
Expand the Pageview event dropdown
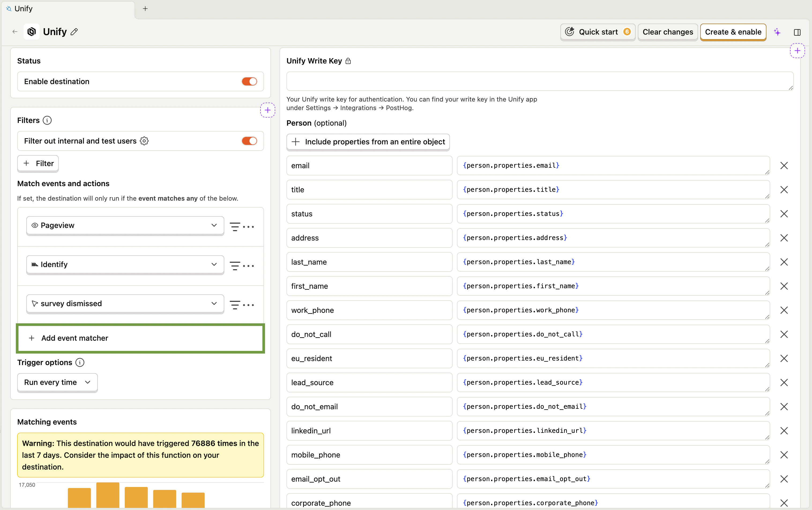tap(125, 225)
